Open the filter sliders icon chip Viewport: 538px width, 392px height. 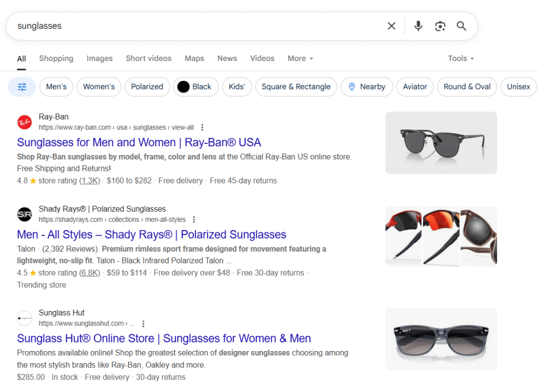click(x=22, y=87)
